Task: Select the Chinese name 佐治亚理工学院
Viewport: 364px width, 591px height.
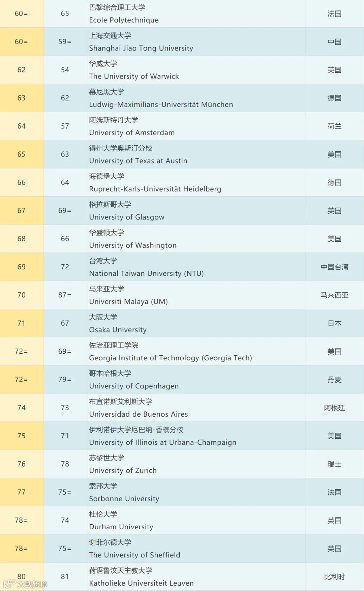Action: [x=114, y=345]
